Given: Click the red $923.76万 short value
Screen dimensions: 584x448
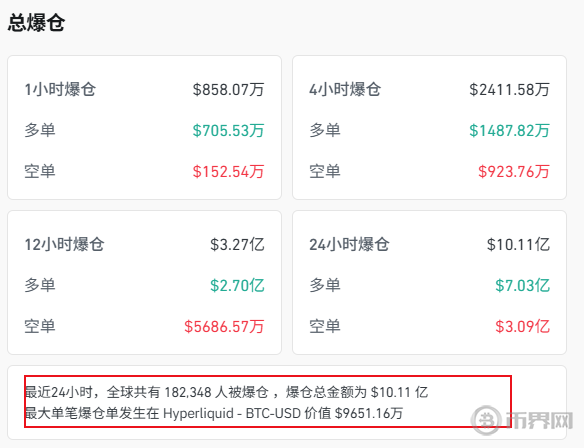Looking at the screenshot, I should (x=514, y=172).
